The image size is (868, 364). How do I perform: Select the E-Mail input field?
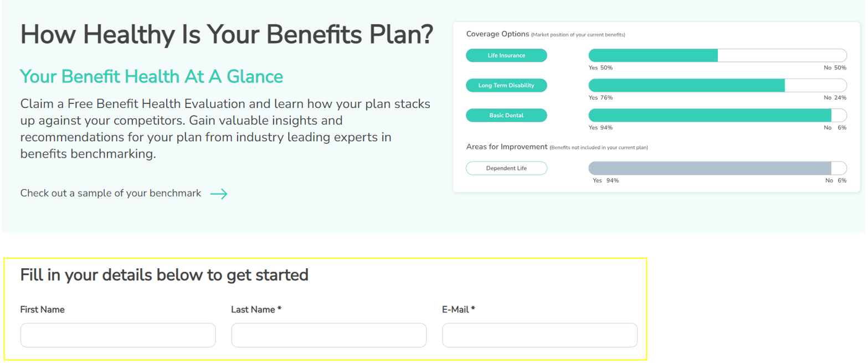coord(540,335)
